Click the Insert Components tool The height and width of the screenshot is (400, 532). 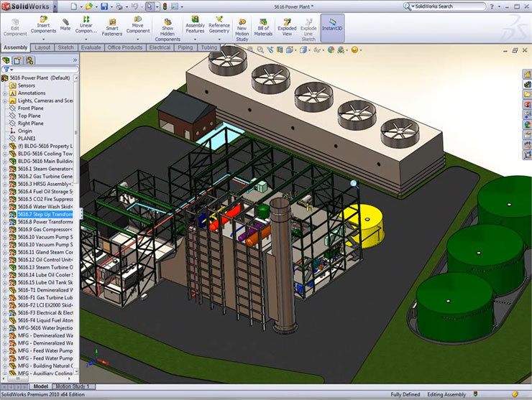coord(43,24)
